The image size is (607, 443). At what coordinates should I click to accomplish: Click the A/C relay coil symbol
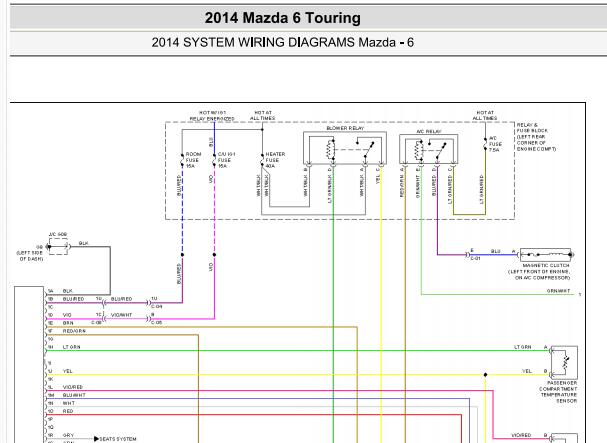[x=418, y=150]
